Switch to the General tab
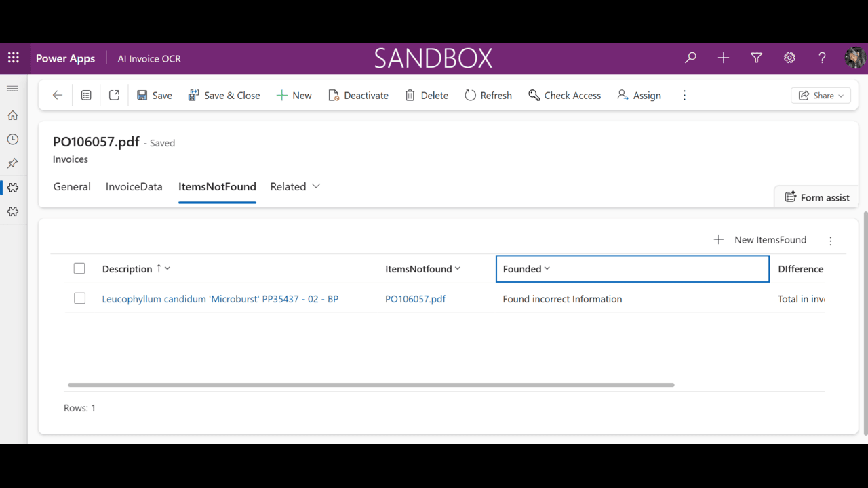This screenshot has height=488, width=868. pyautogui.click(x=72, y=186)
